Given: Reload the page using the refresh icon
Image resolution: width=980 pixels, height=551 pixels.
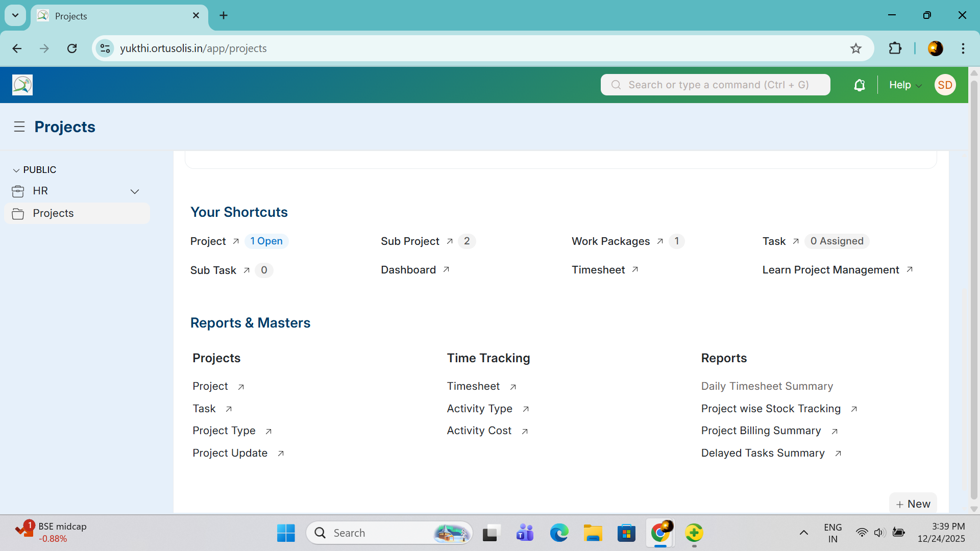Looking at the screenshot, I should click(x=72, y=48).
